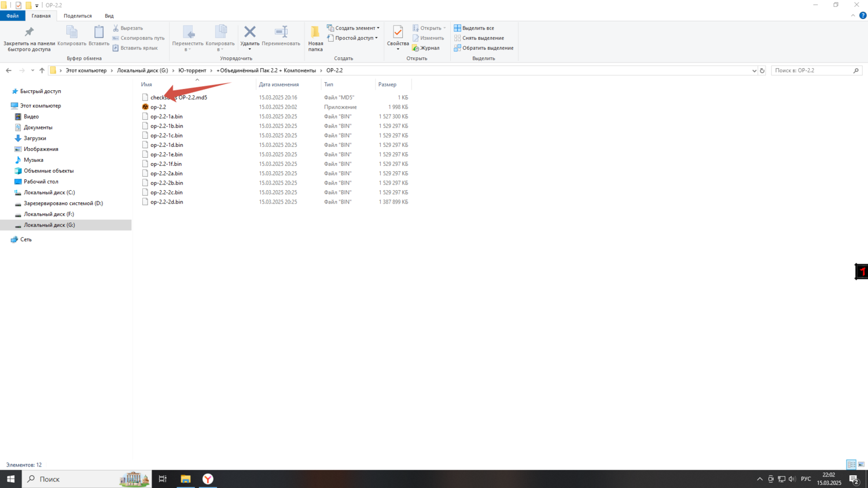Click the Copy ribbon icon

point(72,36)
